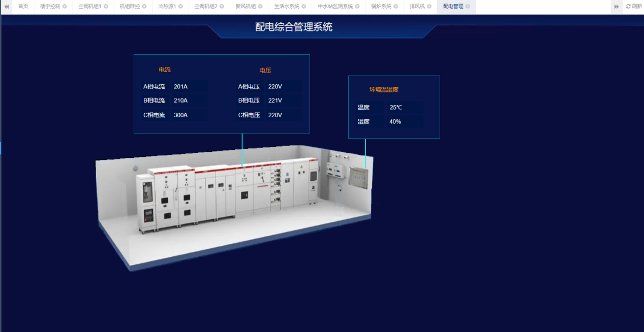Close the 机组群控 tab

point(144,7)
